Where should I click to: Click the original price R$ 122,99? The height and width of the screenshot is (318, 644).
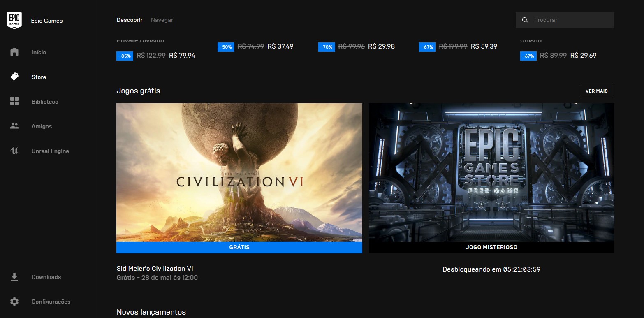pos(151,55)
